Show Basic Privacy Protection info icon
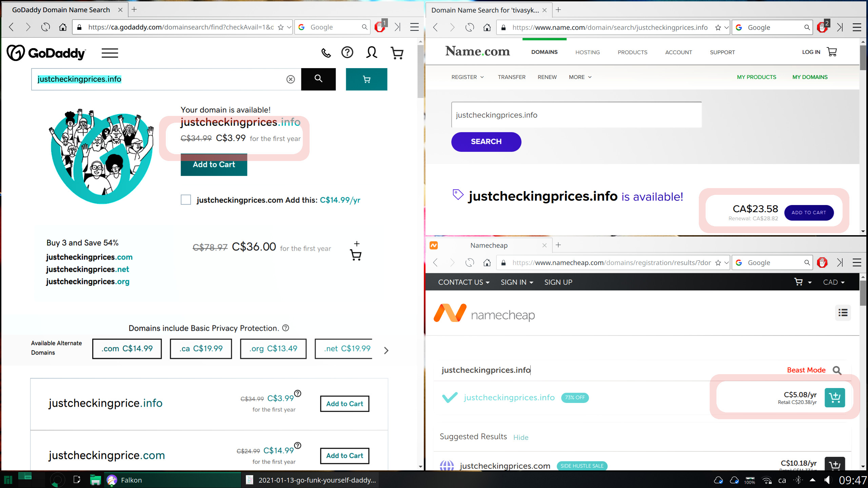Viewport: 868px width, 488px height. [285, 328]
